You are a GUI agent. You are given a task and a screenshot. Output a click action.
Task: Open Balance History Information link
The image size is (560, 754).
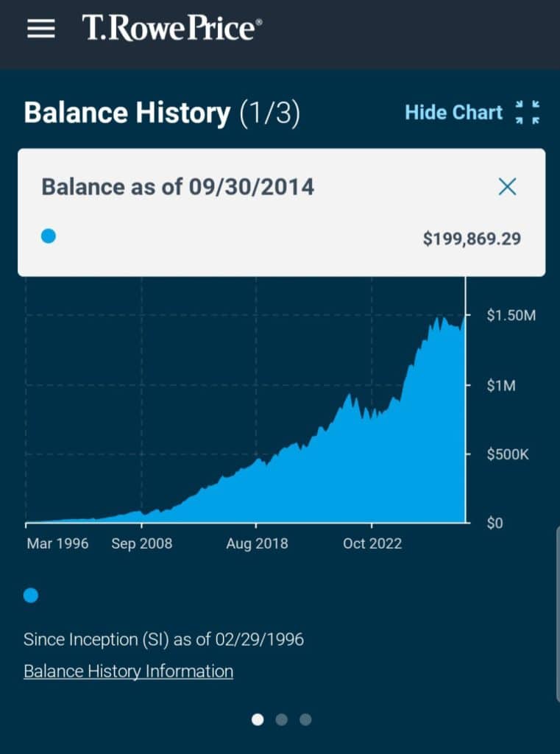(x=128, y=672)
